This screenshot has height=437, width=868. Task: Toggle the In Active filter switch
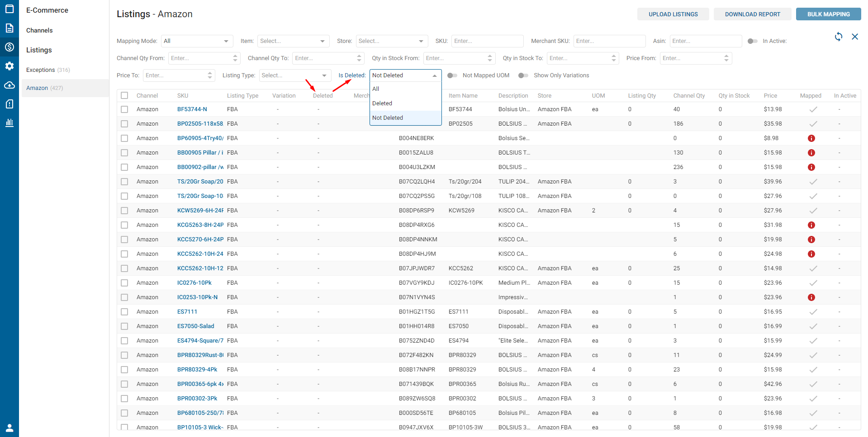tap(752, 41)
